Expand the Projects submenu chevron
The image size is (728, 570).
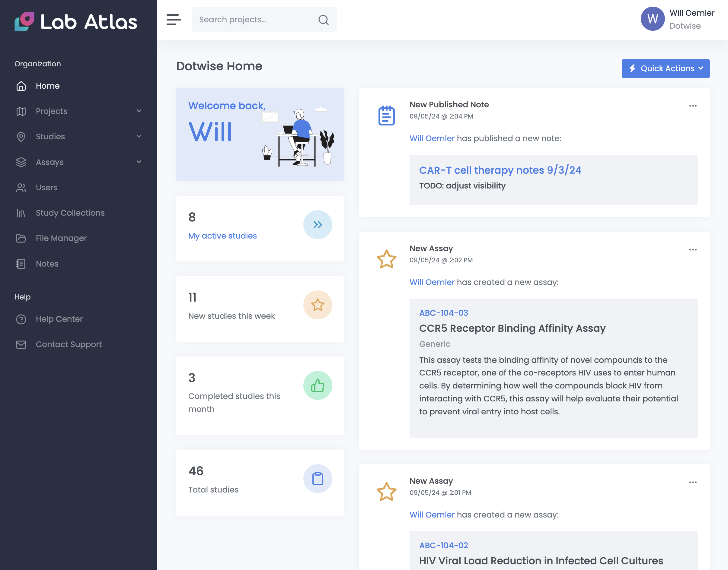pyautogui.click(x=139, y=111)
